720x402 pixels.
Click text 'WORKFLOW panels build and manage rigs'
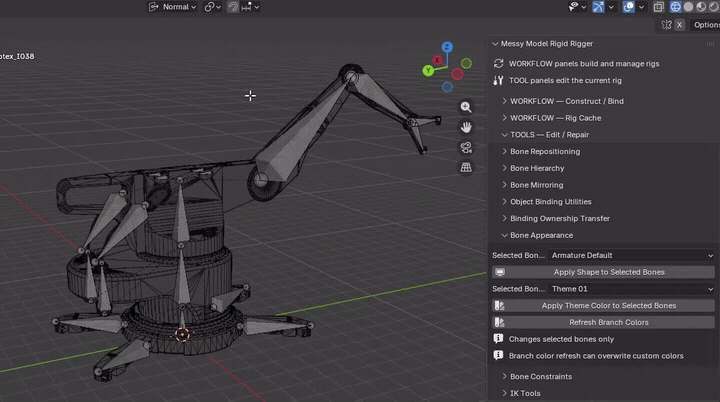(584, 64)
